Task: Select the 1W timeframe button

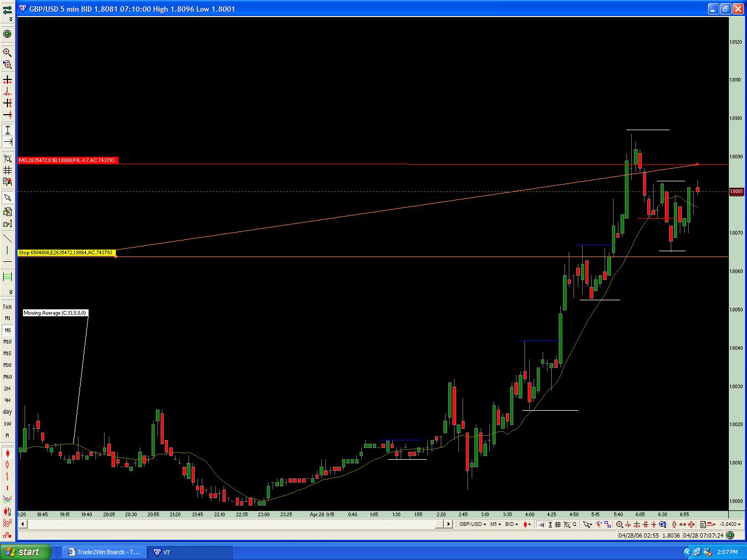Action: click(7, 424)
